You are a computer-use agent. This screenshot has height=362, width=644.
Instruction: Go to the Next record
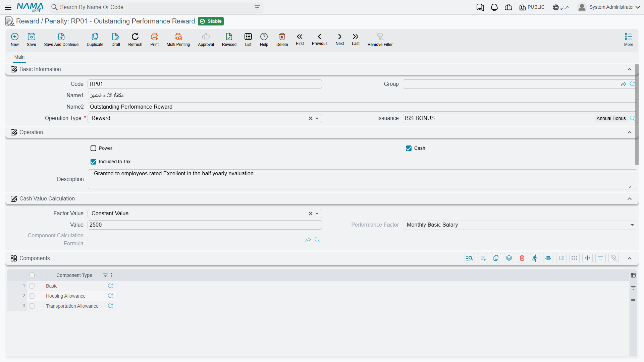[x=340, y=39]
